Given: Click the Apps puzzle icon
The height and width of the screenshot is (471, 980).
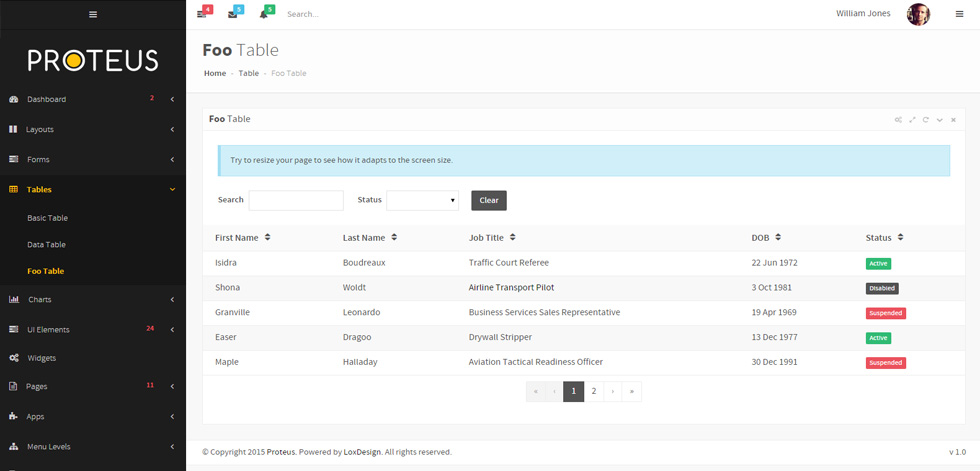Looking at the screenshot, I should (x=13, y=416).
